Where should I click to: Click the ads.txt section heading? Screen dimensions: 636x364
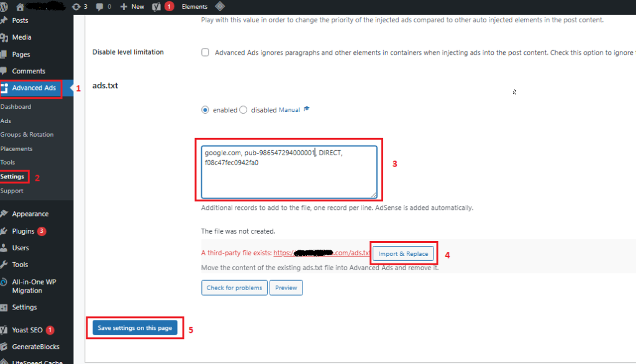point(105,86)
